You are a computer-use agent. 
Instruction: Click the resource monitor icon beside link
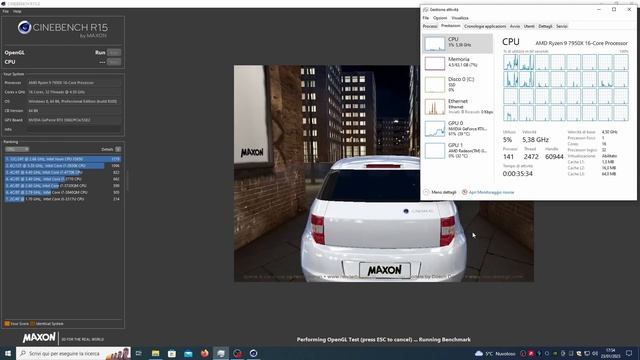(x=464, y=192)
